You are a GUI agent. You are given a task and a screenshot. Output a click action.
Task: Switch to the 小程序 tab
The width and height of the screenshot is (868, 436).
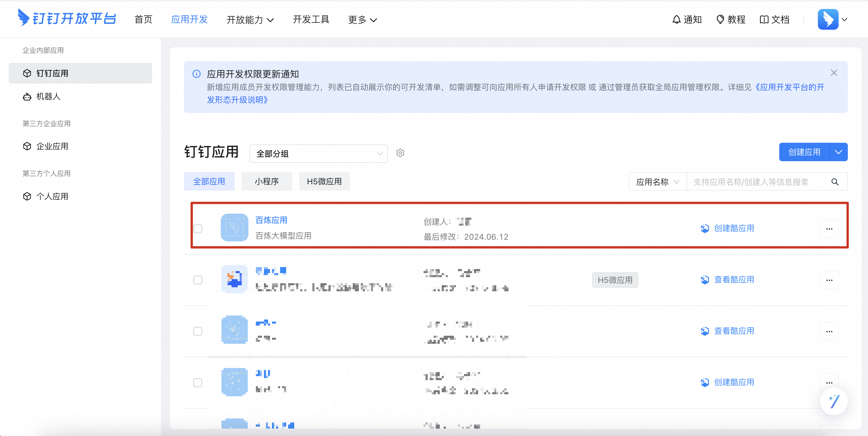click(x=267, y=182)
